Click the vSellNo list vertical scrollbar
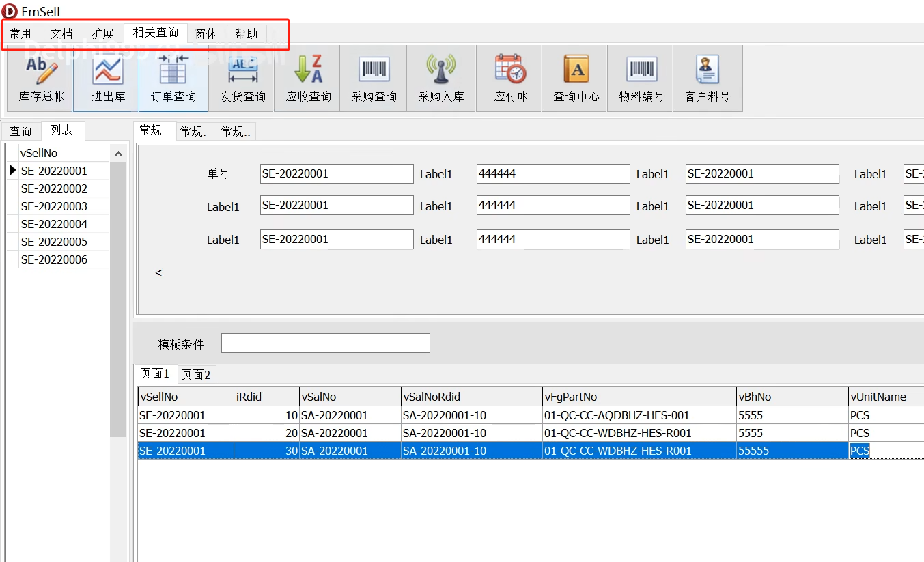Image resolution: width=924 pixels, height=562 pixels. pyautogui.click(x=118, y=300)
